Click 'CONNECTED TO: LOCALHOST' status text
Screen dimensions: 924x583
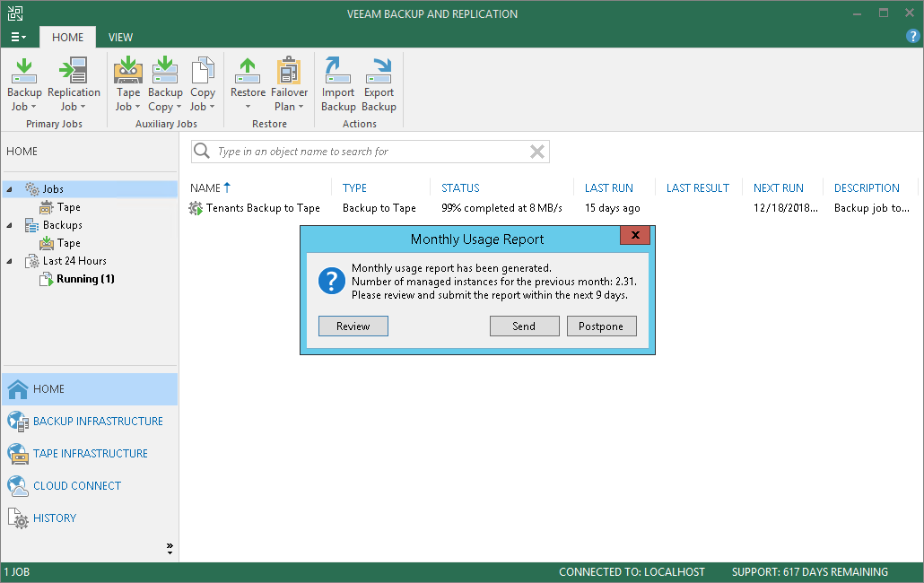pos(632,572)
